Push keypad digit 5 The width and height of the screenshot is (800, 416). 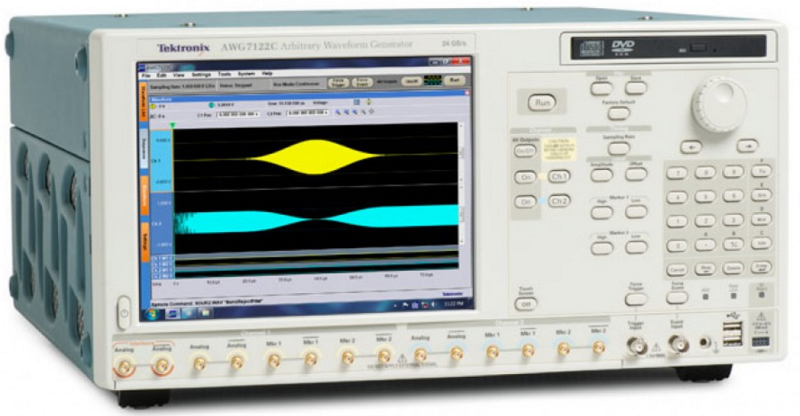(x=705, y=197)
